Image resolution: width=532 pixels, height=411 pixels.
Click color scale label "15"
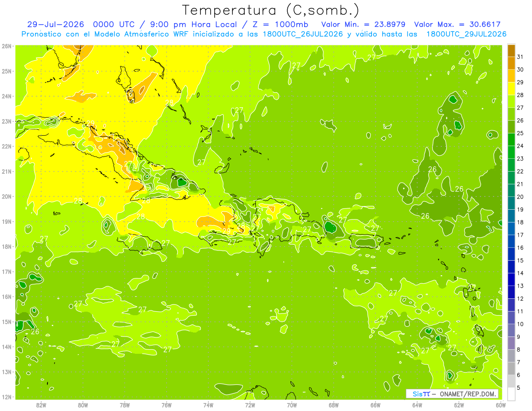tap(520, 260)
